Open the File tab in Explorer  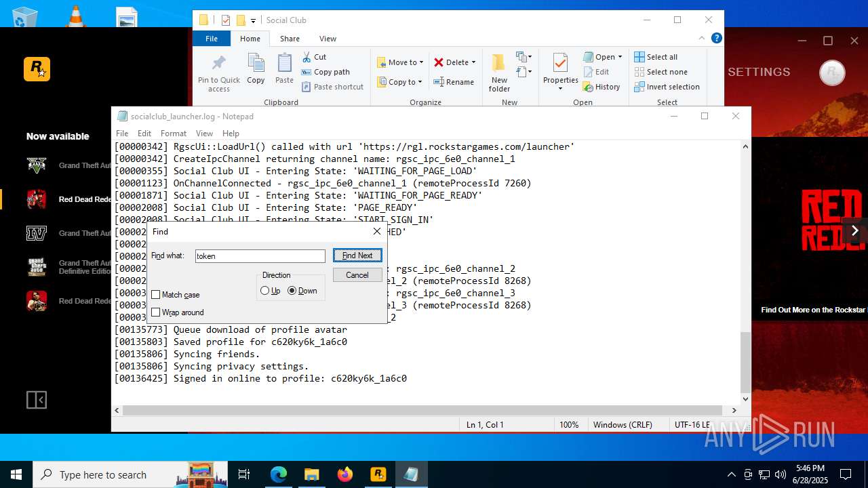(212, 39)
